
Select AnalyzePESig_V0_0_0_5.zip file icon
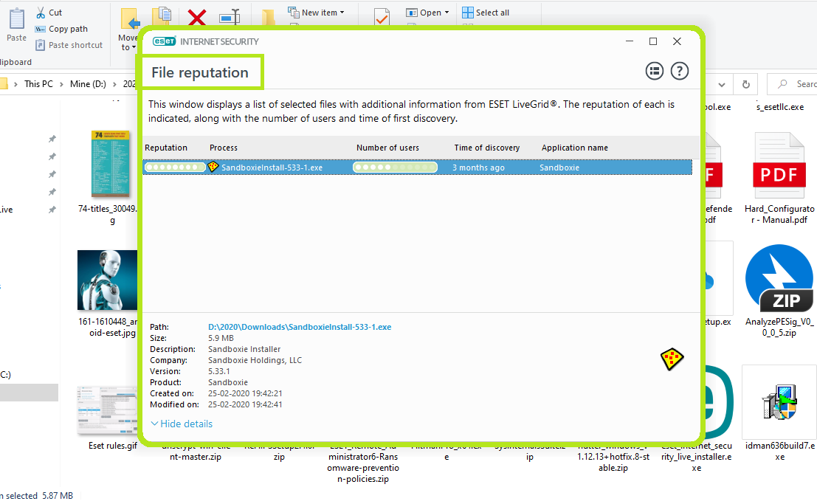click(779, 278)
